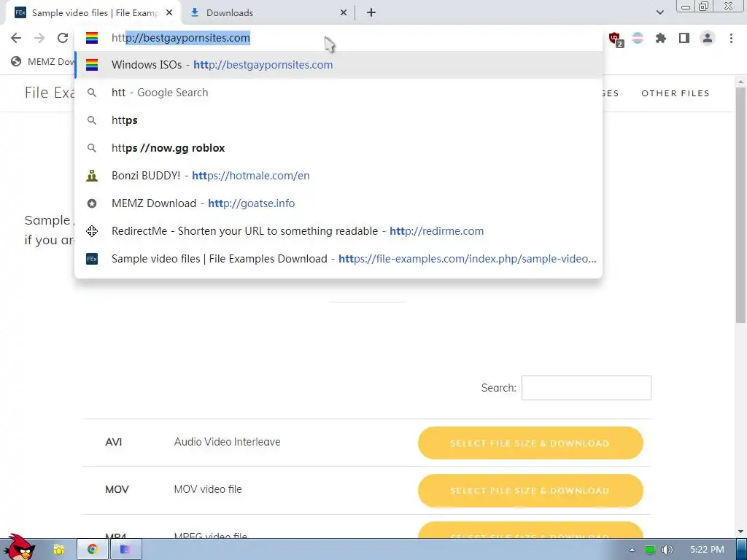Show hidden system tray icons
747x560 pixels.
(x=632, y=550)
